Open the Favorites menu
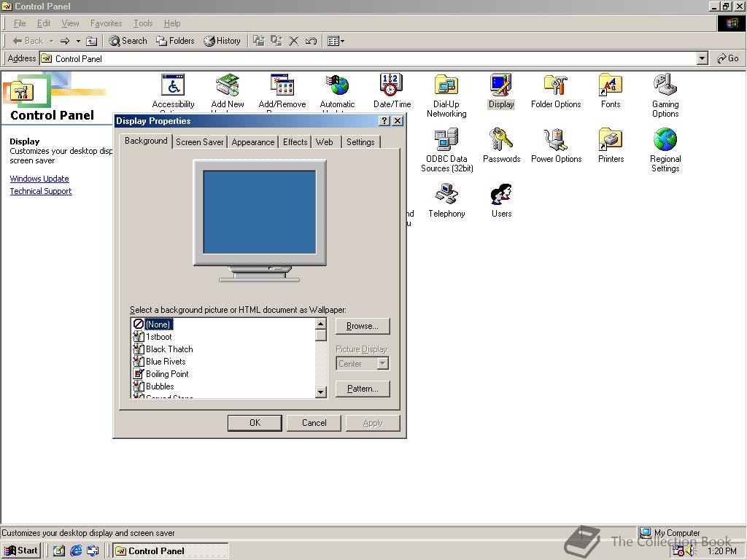Screen dimensions: 747x560 107,23
